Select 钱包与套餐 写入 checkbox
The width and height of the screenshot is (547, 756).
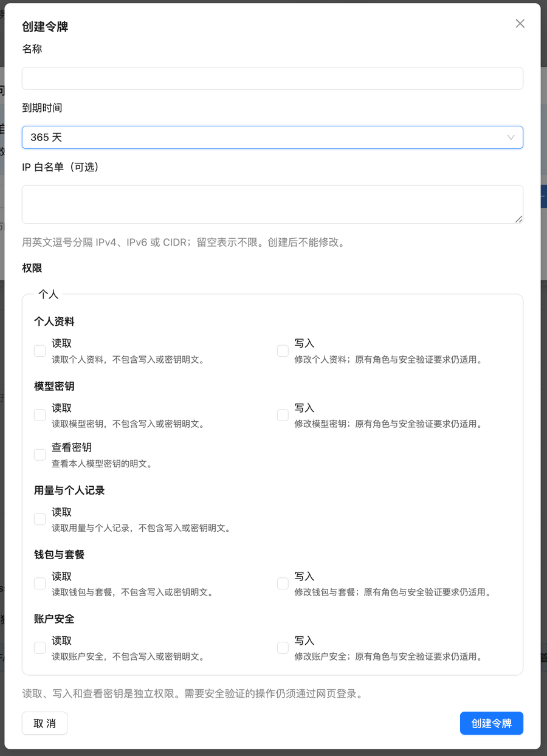(283, 583)
